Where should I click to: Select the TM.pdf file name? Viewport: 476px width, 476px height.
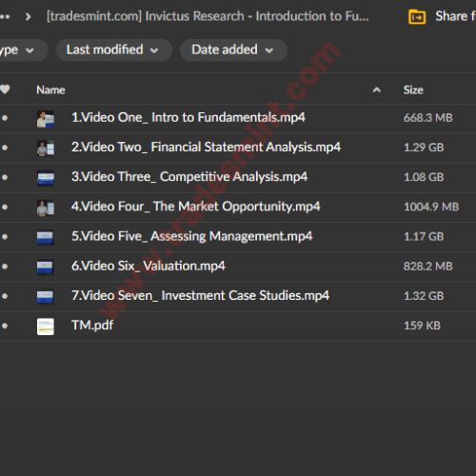92,326
